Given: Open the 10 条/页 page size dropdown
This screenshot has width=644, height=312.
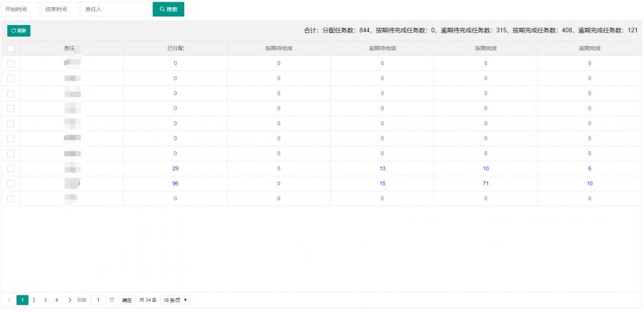Looking at the screenshot, I should 175,300.
